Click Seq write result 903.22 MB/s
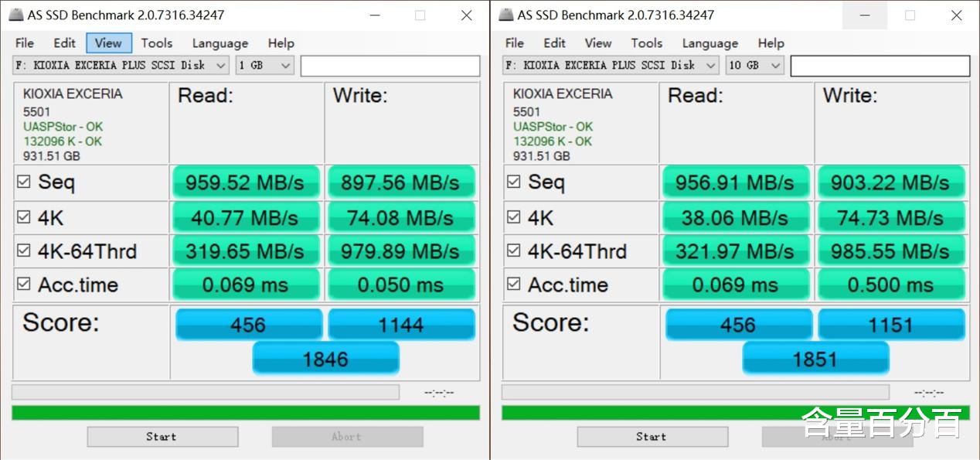 coord(891,182)
